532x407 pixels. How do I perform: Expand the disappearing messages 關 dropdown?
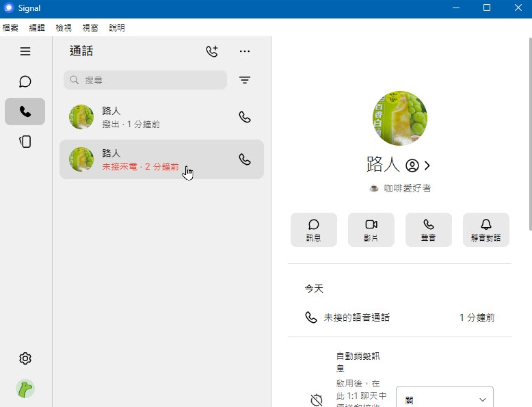444,400
